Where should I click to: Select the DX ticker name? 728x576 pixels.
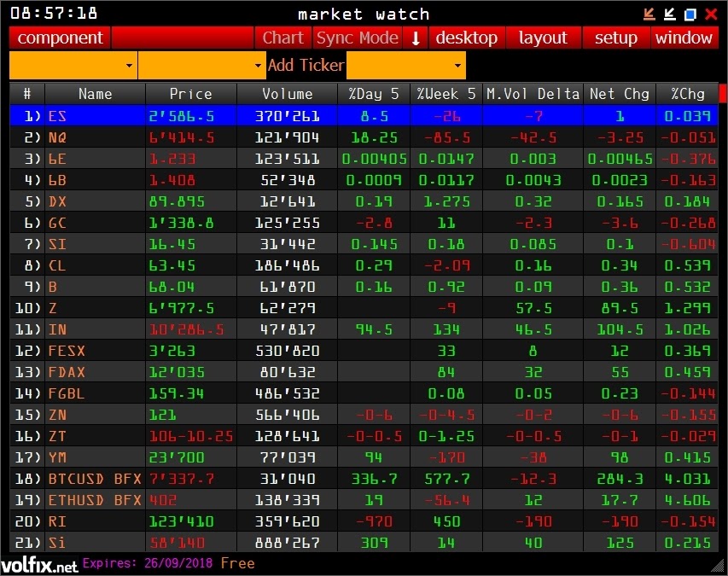click(57, 201)
